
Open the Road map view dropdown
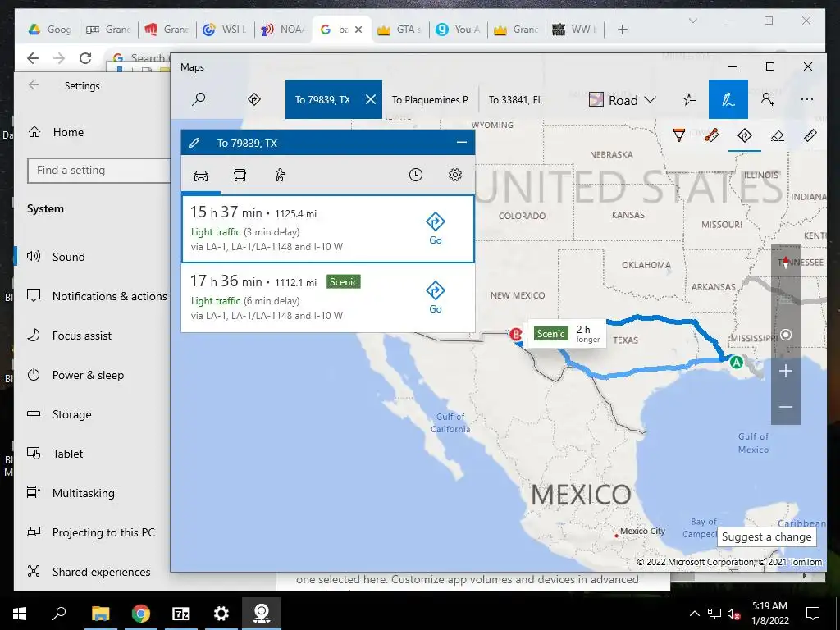pos(622,100)
